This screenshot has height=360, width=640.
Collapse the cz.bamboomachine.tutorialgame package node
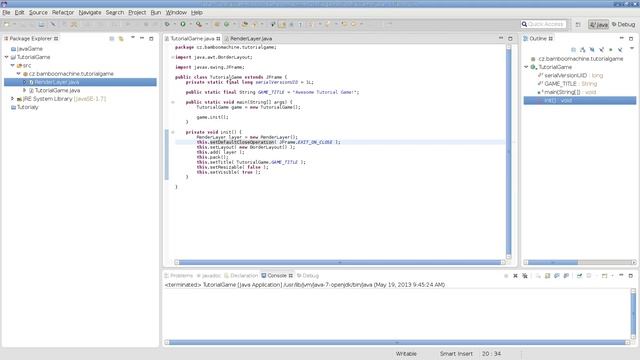19,74
